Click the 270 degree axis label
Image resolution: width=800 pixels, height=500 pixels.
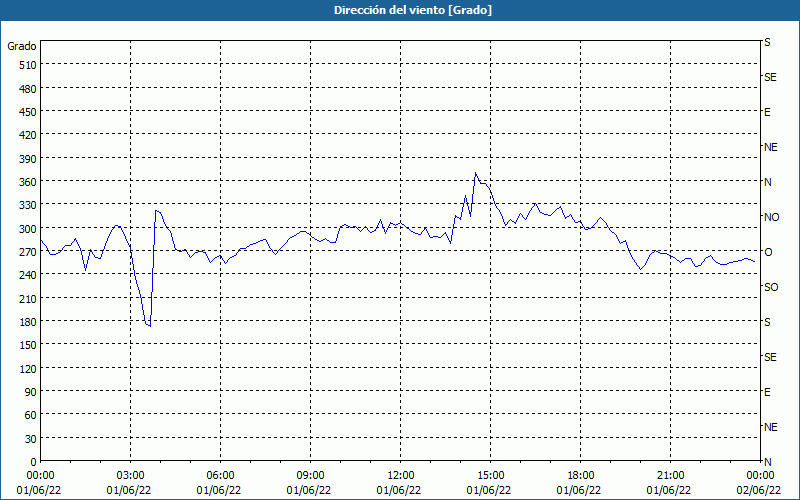point(28,252)
